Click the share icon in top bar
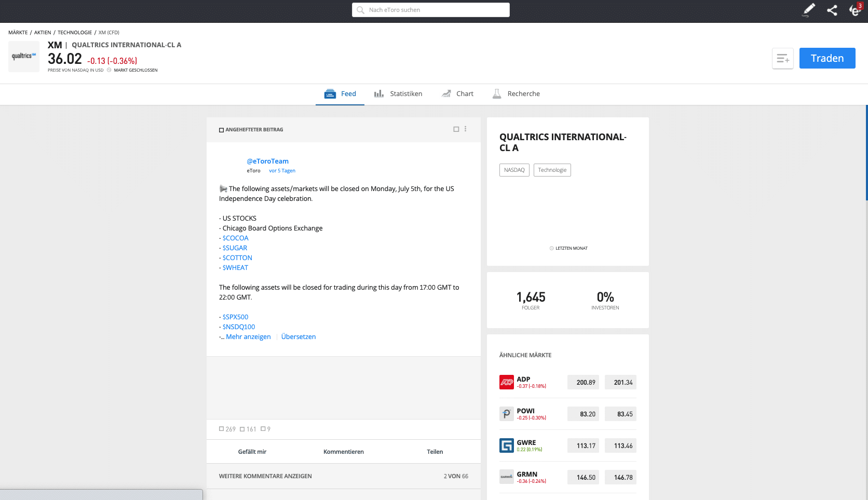The width and height of the screenshot is (868, 500). [x=832, y=10]
